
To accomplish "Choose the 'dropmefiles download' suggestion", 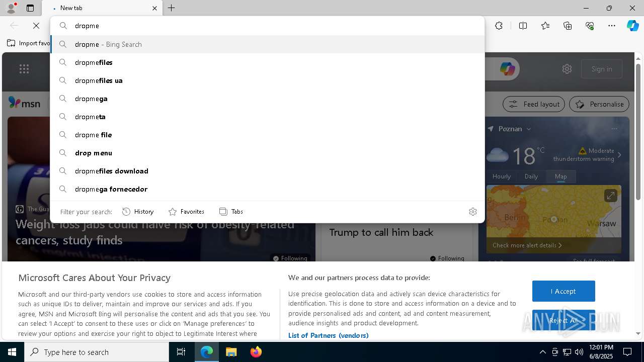I will click(267, 171).
